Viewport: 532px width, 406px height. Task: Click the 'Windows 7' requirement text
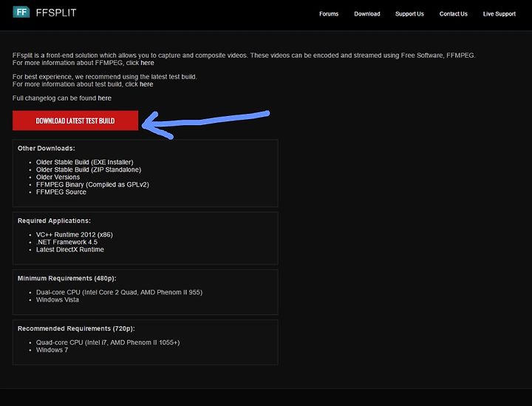click(52, 350)
